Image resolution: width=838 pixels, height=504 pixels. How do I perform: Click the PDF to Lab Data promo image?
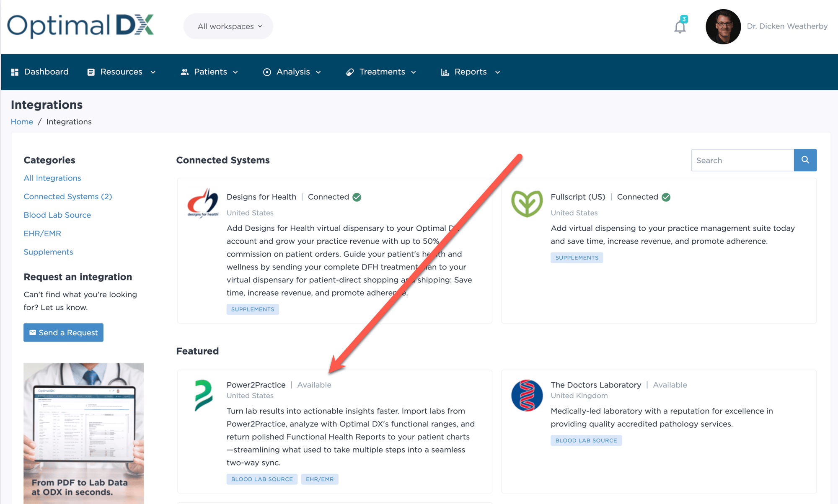tap(83, 433)
